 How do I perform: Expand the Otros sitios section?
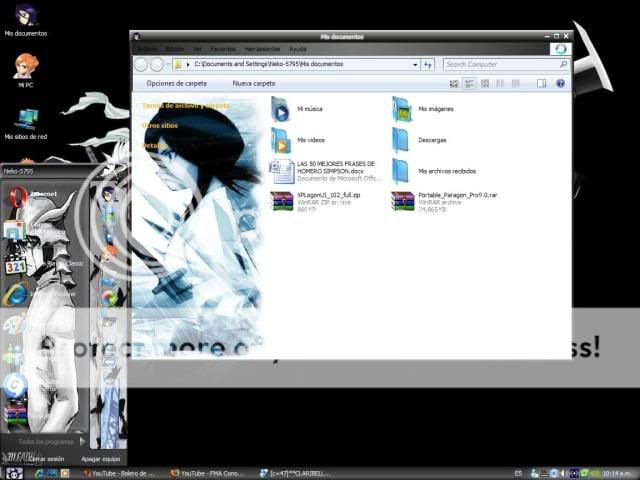point(160,126)
